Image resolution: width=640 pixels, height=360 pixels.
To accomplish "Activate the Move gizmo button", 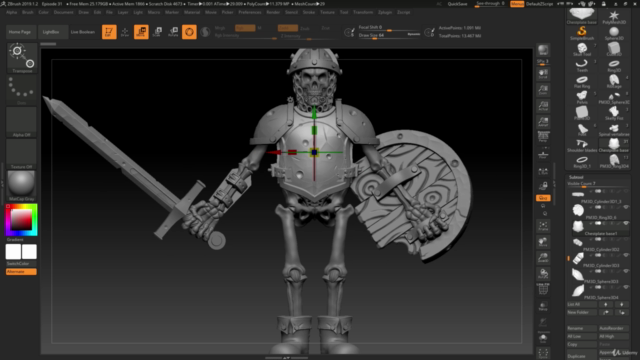I will pyautogui.click(x=141, y=32).
